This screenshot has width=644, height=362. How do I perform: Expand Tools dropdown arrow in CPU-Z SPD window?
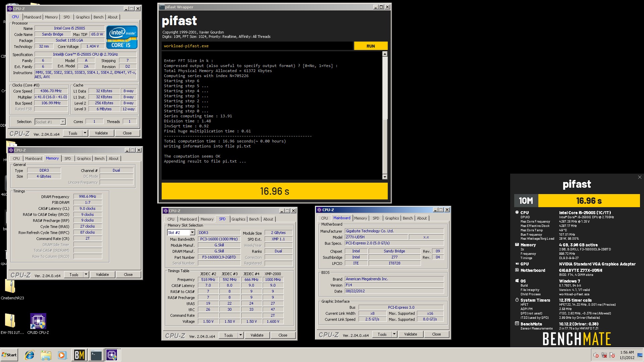[240, 336]
